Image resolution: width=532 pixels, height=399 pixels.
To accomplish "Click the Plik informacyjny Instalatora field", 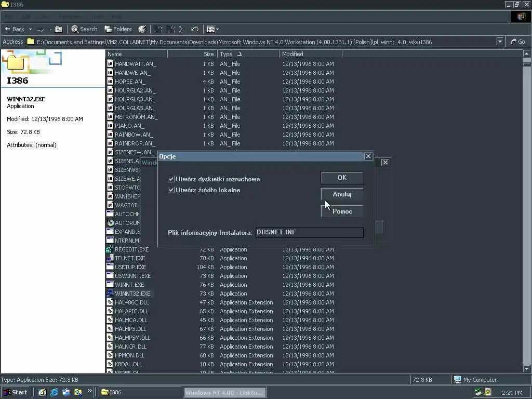I will [x=310, y=232].
